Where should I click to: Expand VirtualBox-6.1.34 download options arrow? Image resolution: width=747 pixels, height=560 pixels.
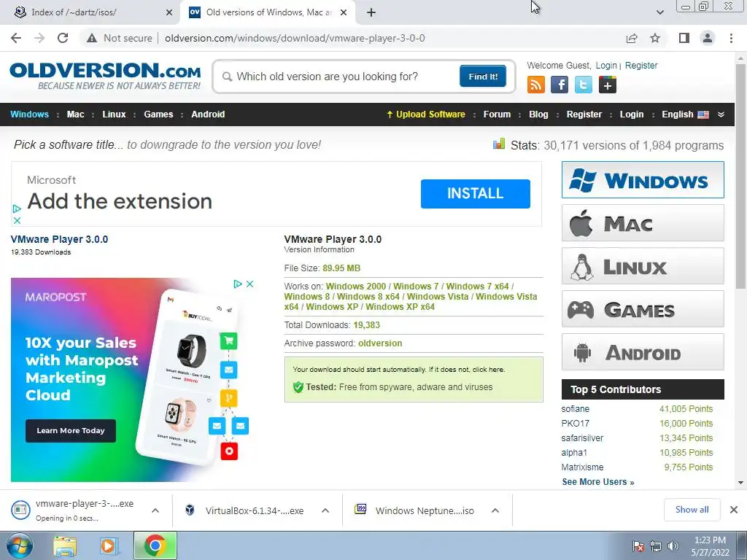(325, 510)
